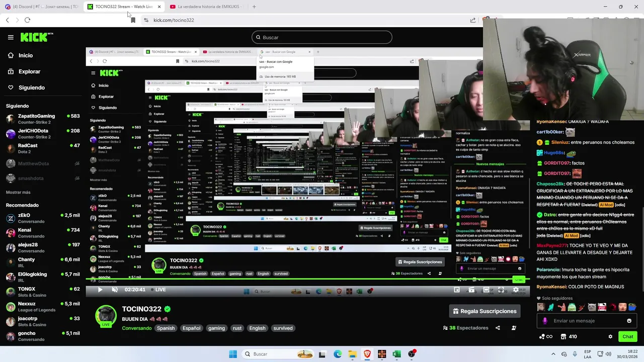Viewport: 644px width, 362px height.
Task: Toggle theater mode in the player
Action: pos(486,290)
